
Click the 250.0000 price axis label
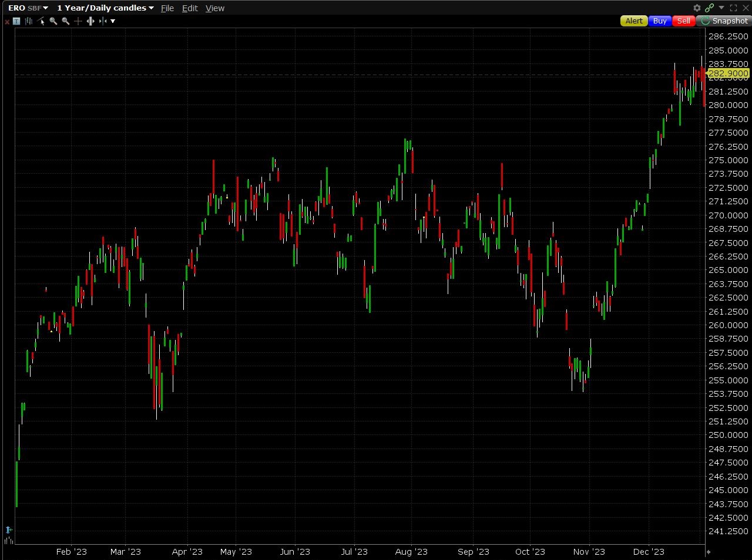click(x=728, y=435)
